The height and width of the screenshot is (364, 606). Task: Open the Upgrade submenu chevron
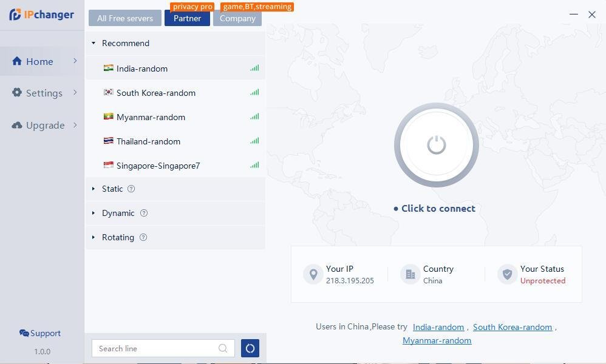click(x=75, y=125)
